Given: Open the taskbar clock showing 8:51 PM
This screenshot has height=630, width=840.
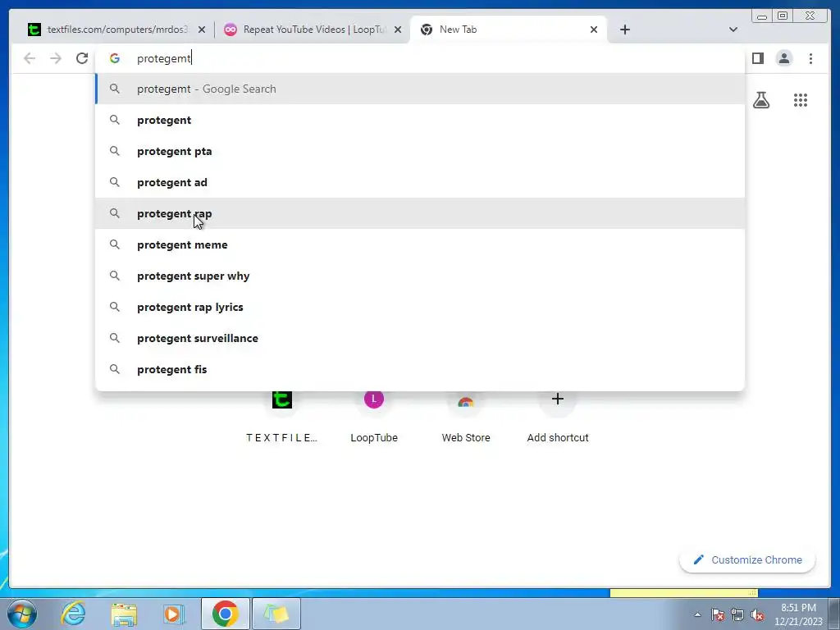Looking at the screenshot, I should click(798, 614).
